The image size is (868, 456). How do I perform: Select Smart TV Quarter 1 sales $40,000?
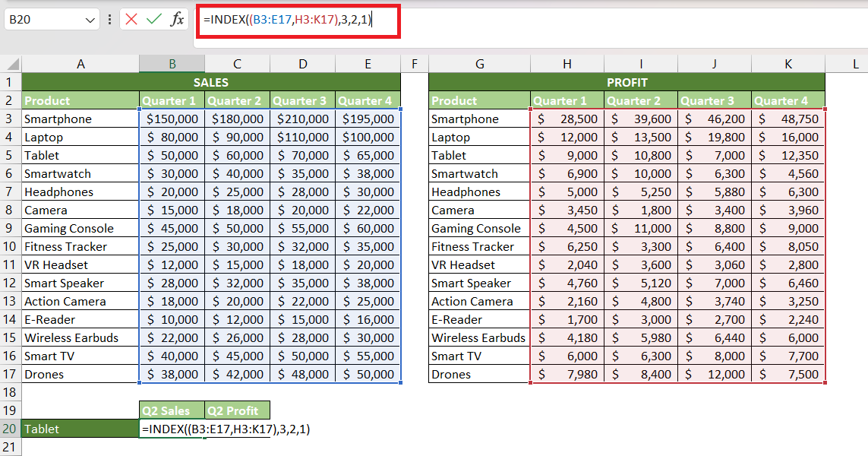point(172,356)
